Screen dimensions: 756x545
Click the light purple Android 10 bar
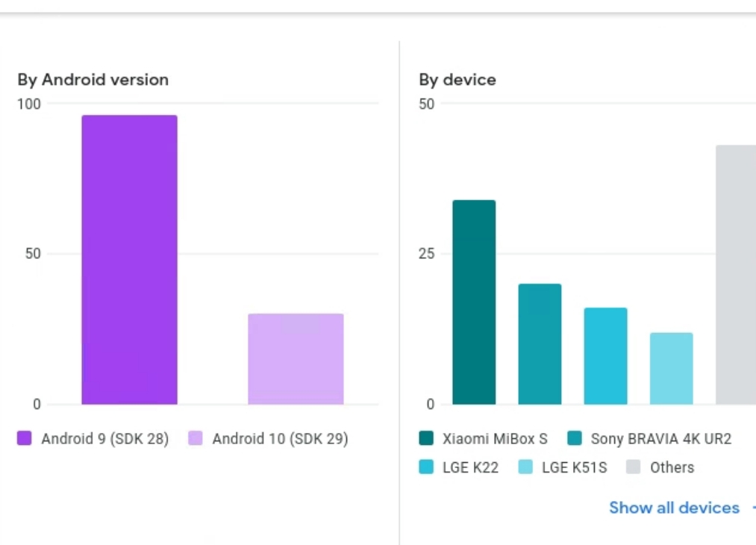pyautogui.click(x=296, y=358)
